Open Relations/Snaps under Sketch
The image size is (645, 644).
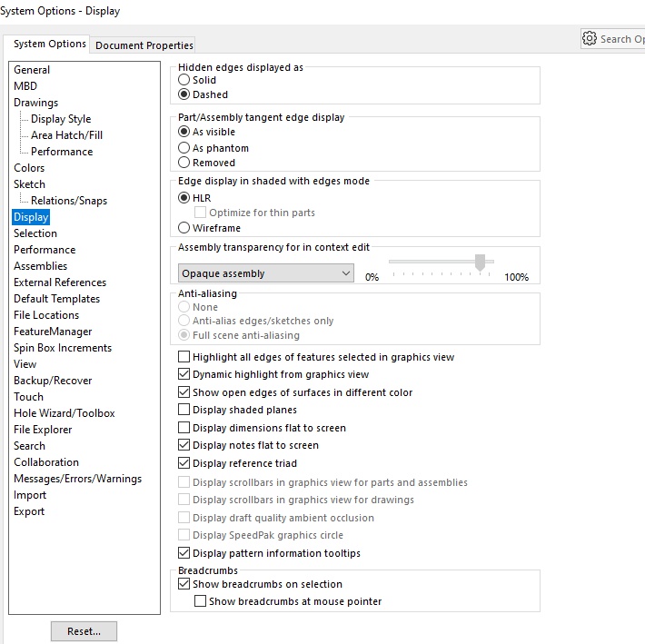coord(69,200)
